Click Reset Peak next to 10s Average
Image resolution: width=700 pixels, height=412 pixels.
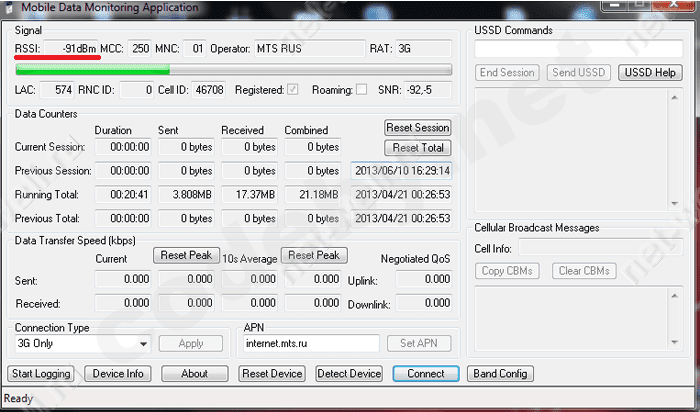314,255
